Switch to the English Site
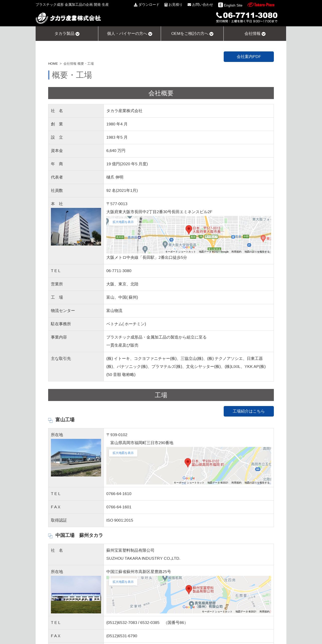Image resolution: width=322 pixels, height=644 pixels. click(230, 5)
